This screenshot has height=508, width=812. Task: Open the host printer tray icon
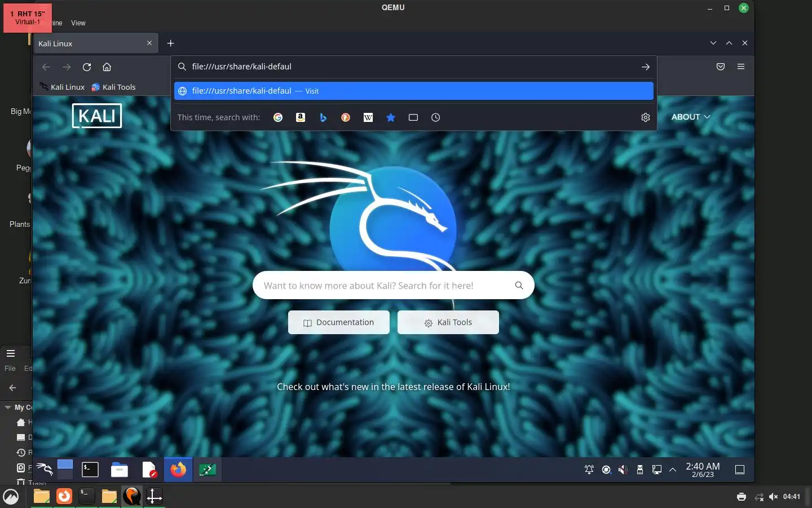point(742,497)
